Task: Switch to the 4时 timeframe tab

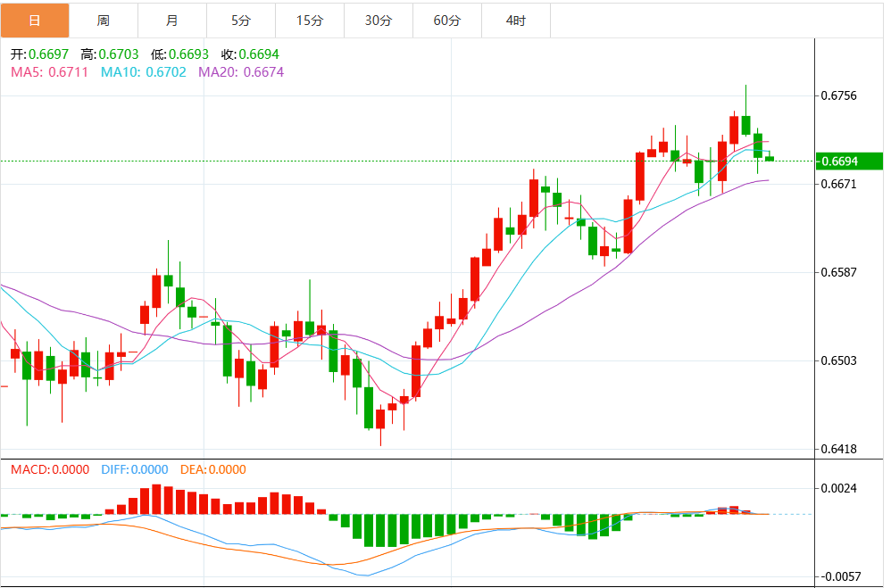Action: click(515, 20)
